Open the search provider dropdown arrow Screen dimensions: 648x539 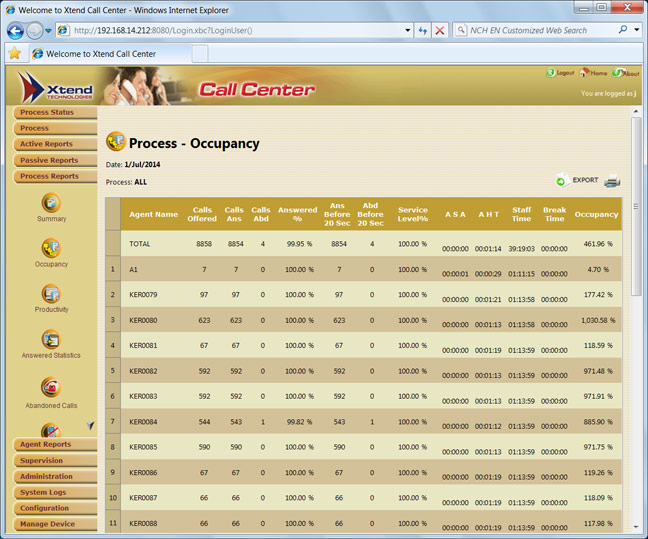click(x=637, y=30)
